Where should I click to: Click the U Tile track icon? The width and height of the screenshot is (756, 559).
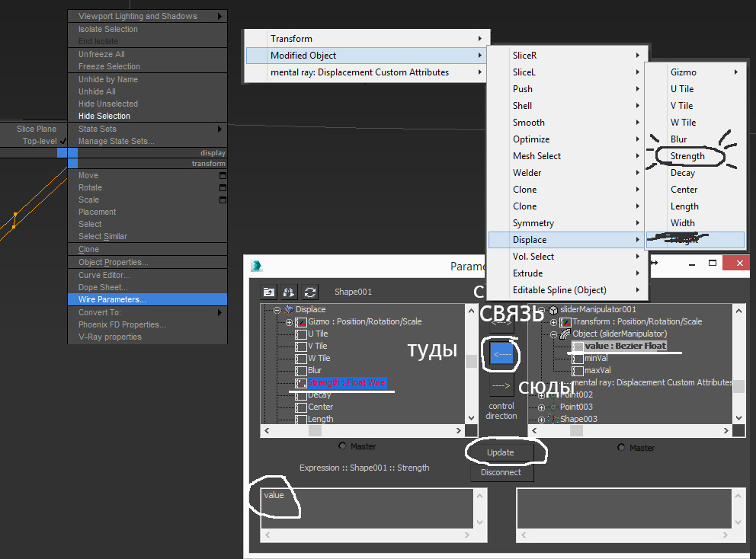tap(301, 334)
